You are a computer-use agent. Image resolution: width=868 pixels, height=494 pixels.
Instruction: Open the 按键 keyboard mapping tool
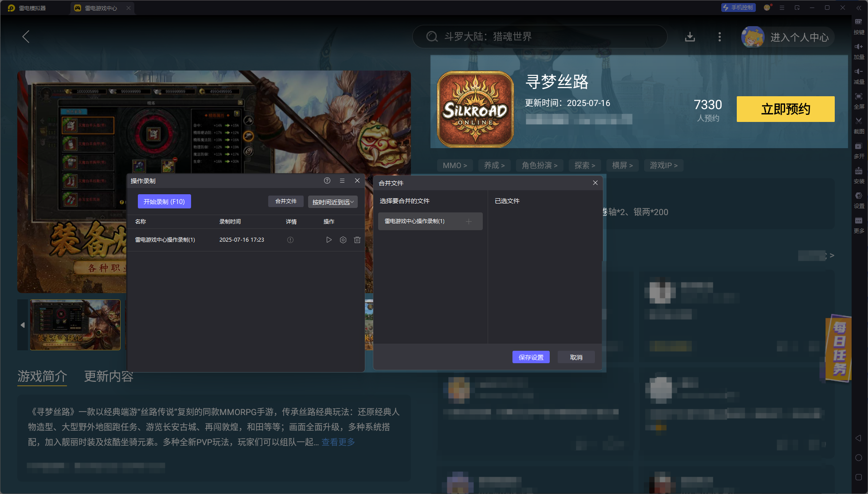(859, 26)
